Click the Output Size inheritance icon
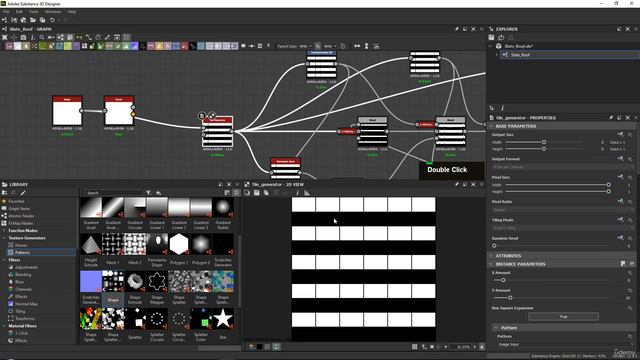Viewport: 640px width, 360px height. click(x=620, y=134)
